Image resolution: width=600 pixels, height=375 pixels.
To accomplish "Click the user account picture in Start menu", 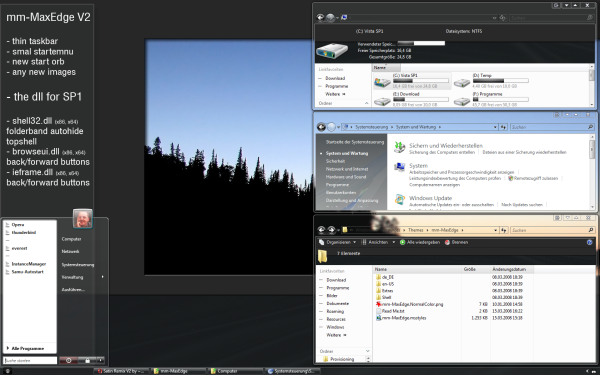I will pyautogui.click(x=83, y=218).
